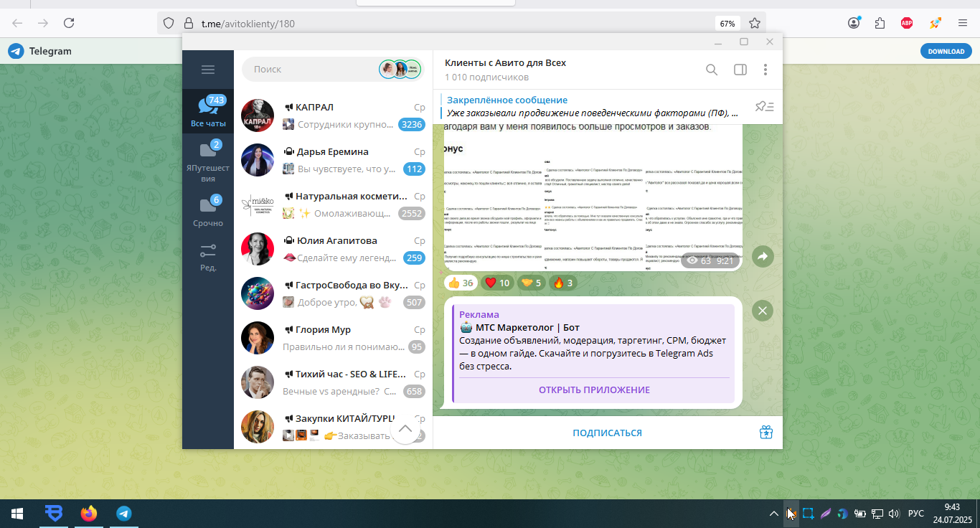Viewport: 980px width, 528px height.
Task: Click the lock site info icon
Action: [188, 23]
